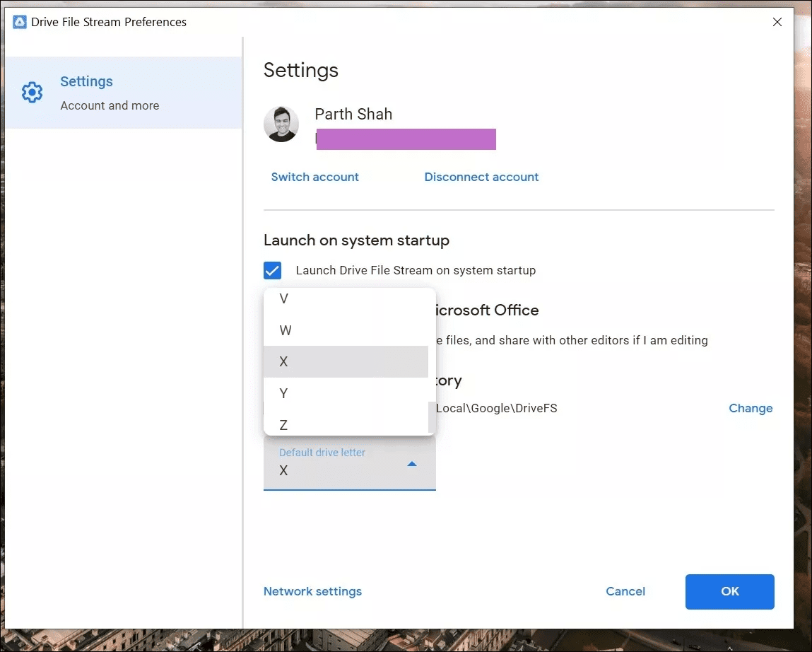Screen dimensions: 812x652
Task: Click the Default drive letter field
Action: pyautogui.click(x=350, y=462)
